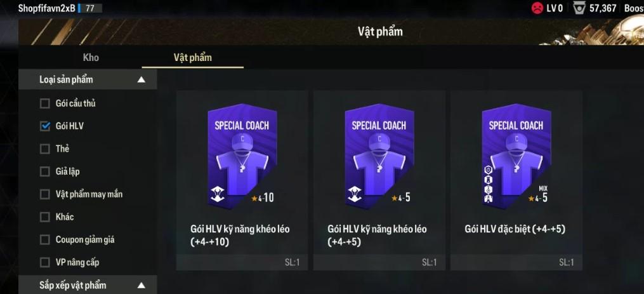Enable the Coupon giảm giá filter checkbox

pos(45,240)
